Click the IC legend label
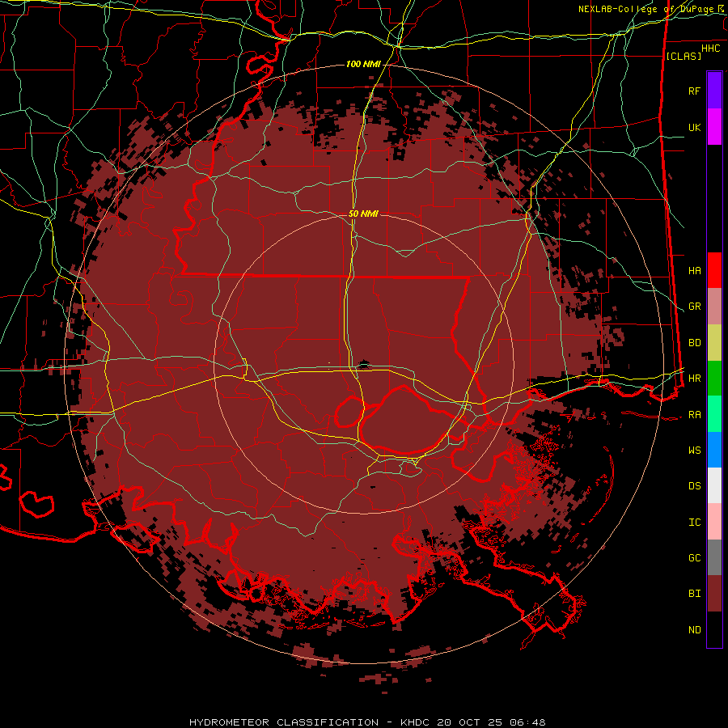The image size is (728, 728). pyautogui.click(x=694, y=523)
